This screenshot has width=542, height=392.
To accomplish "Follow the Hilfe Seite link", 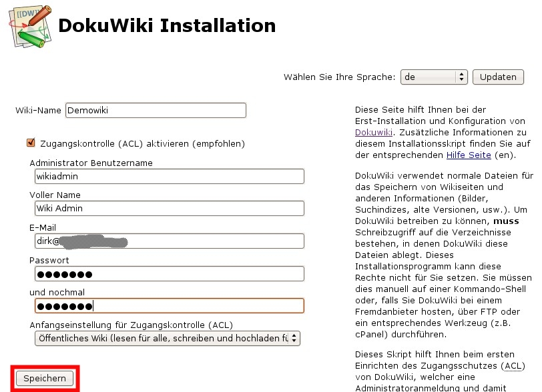I will (469, 155).
